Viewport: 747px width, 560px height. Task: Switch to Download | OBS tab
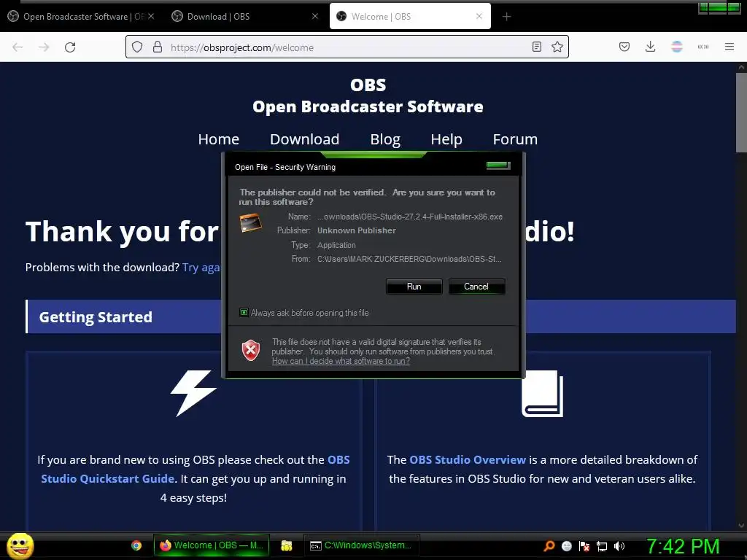pyautogui.click(x=244, y=17)
